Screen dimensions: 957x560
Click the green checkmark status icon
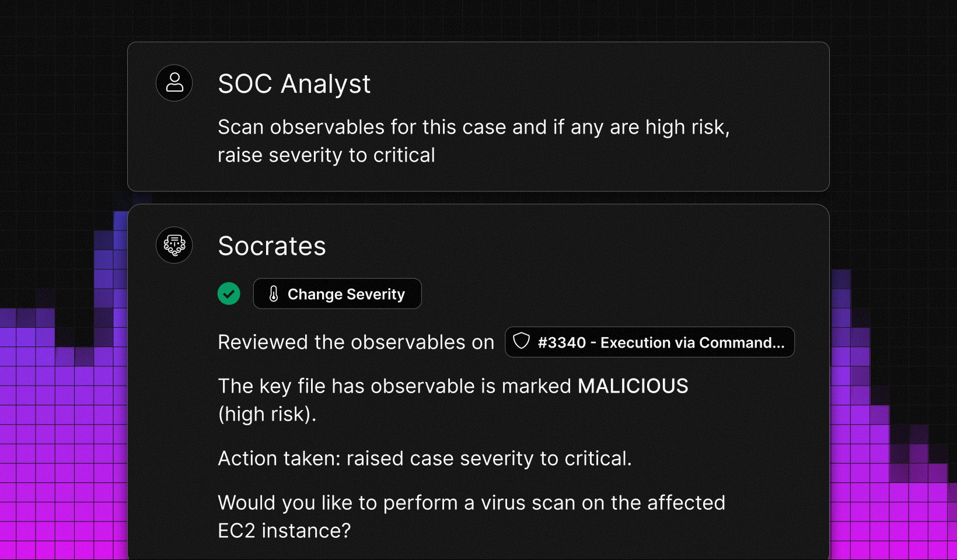229,294
